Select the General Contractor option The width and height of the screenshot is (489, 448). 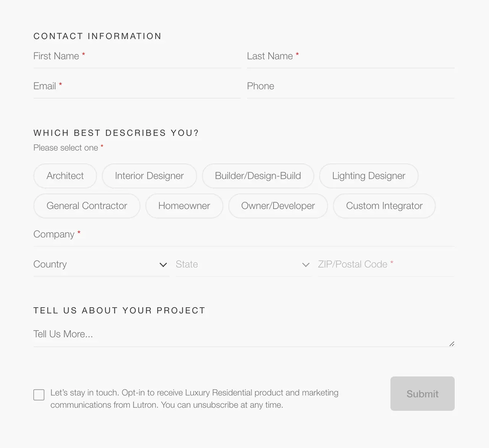(x=87, y=206)
